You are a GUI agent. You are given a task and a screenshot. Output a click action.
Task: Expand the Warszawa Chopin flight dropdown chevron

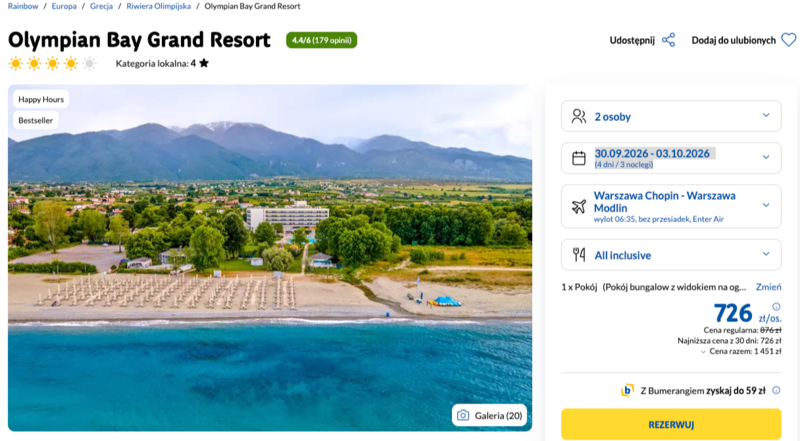pyautogui.click(x=766, y=205)
